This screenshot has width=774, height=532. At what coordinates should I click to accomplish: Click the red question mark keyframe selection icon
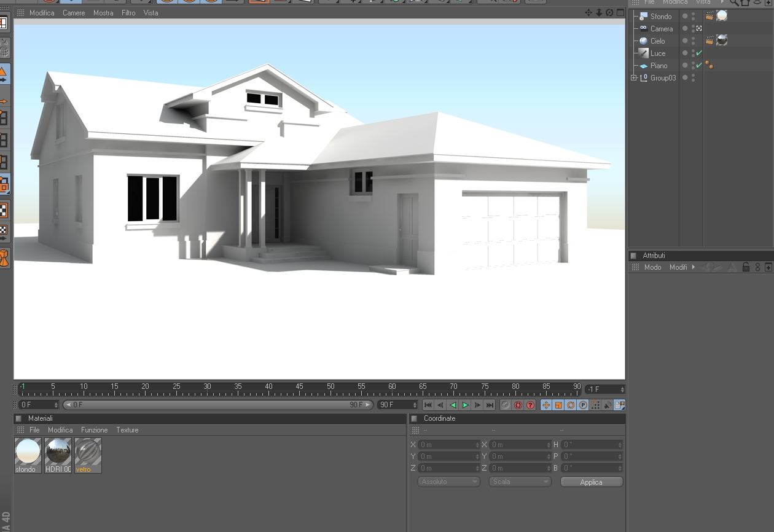[x=530, y=405]
